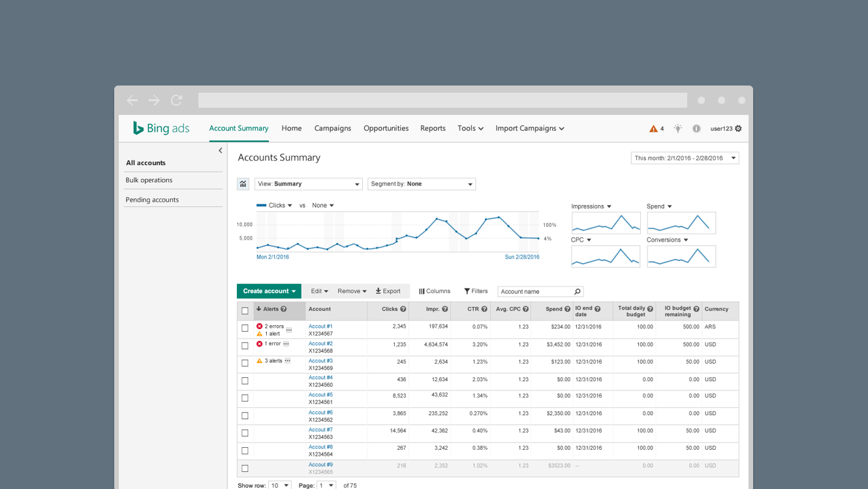868x489 pixels.
Task: Expand the Segment by None dropdown
Action: point(422,184)
